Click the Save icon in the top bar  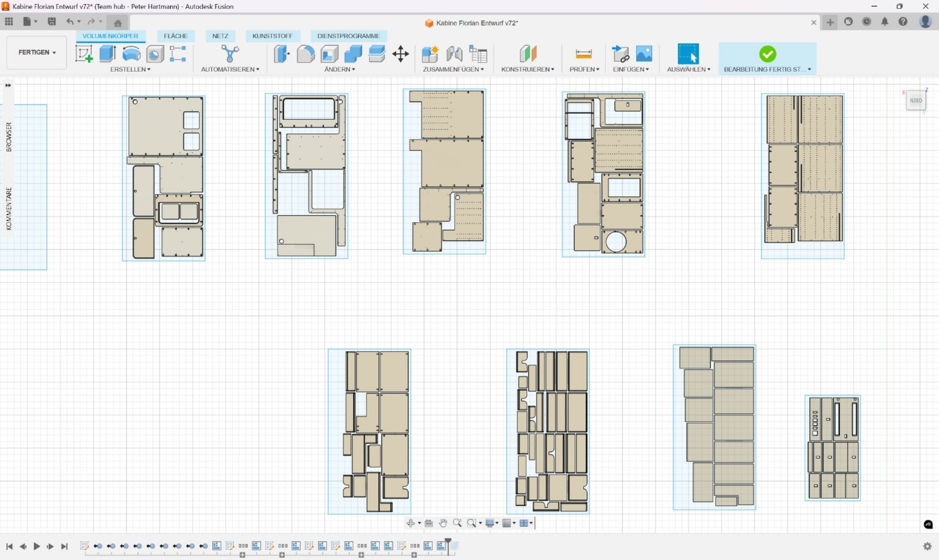[x=52, y=21]
